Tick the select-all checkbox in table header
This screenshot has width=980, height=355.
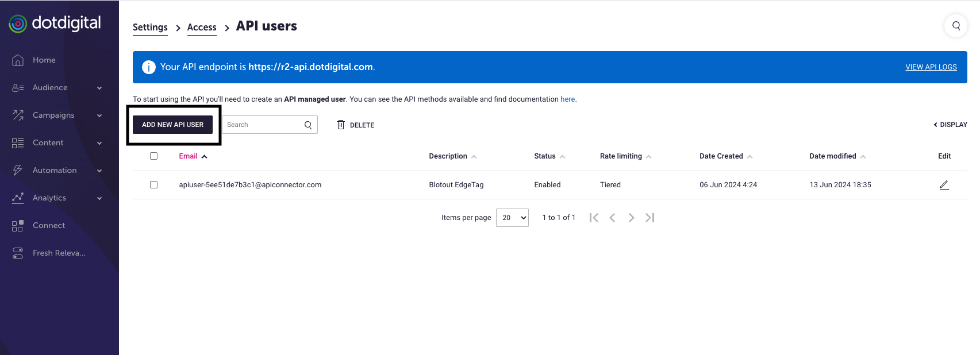tap(153, 156)
